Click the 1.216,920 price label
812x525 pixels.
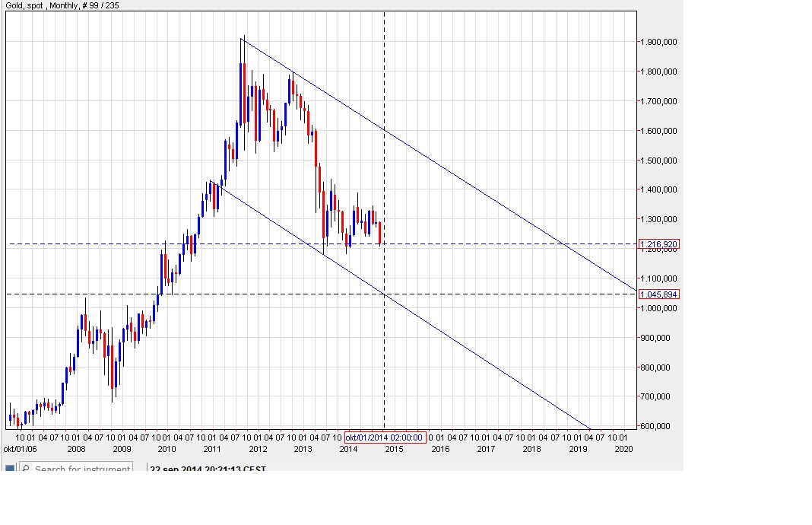(x=658, y=244)
